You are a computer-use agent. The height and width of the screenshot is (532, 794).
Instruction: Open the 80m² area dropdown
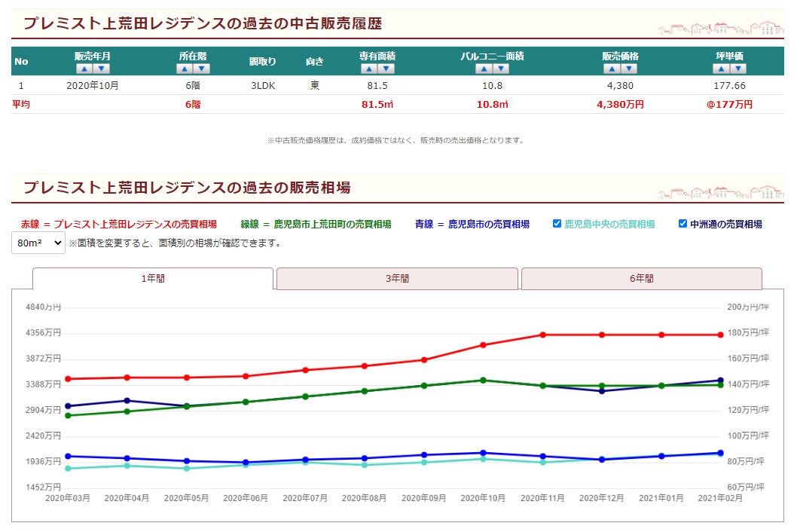(x=38, y=243)
